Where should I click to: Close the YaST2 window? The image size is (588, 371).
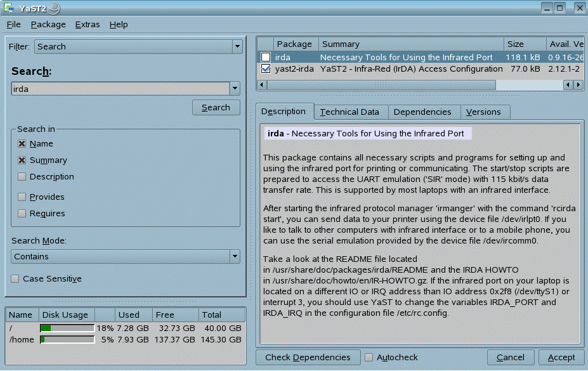(580, 8)
